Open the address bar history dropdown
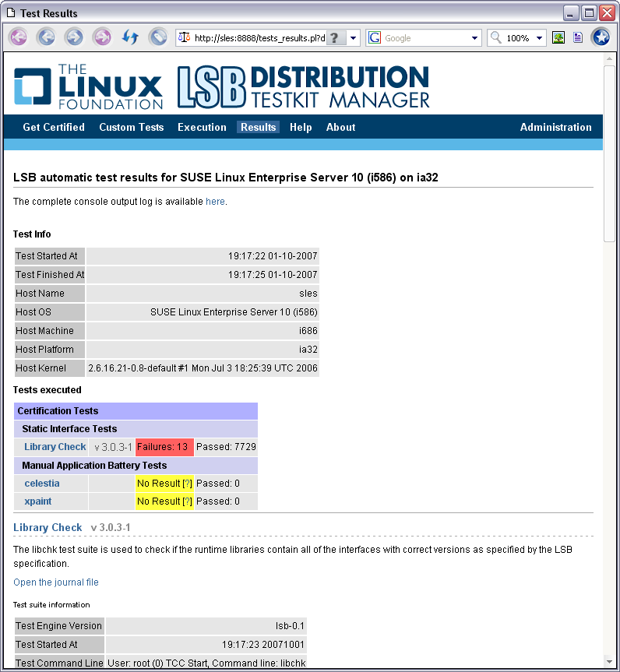Screen dimensions: 620x672 point(353,38)
